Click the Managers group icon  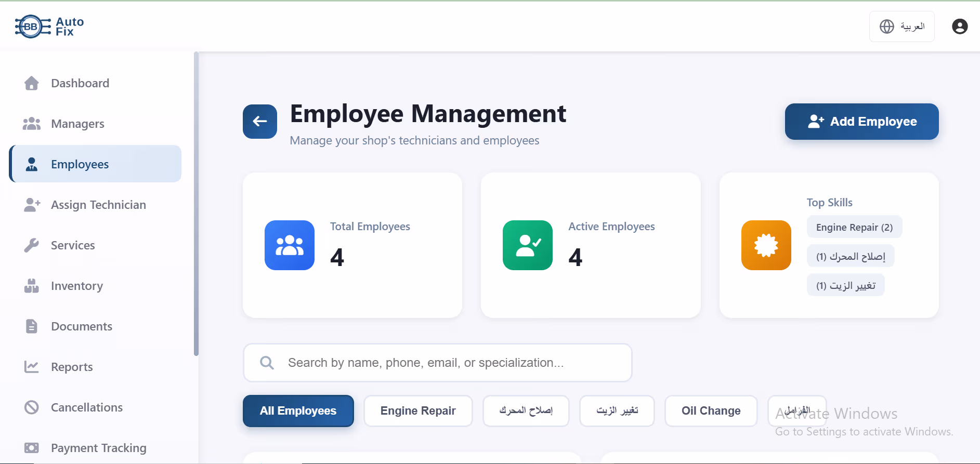click(32, 124)
